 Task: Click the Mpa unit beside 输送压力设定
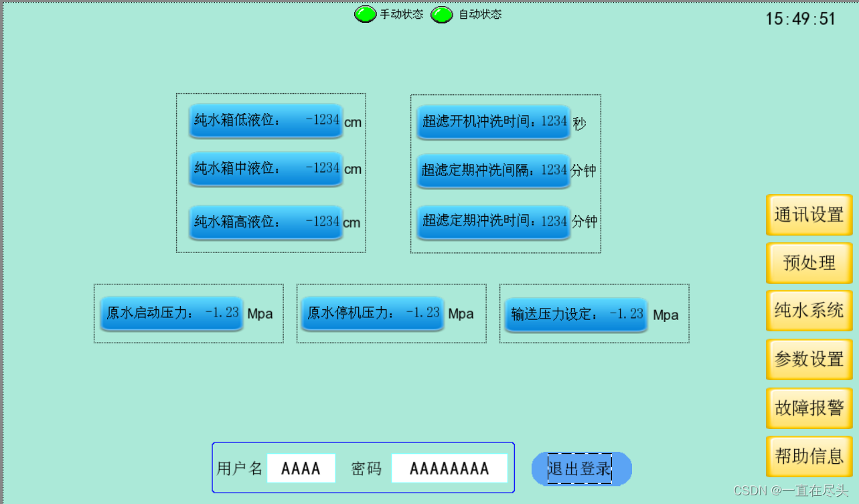(666, 315)
